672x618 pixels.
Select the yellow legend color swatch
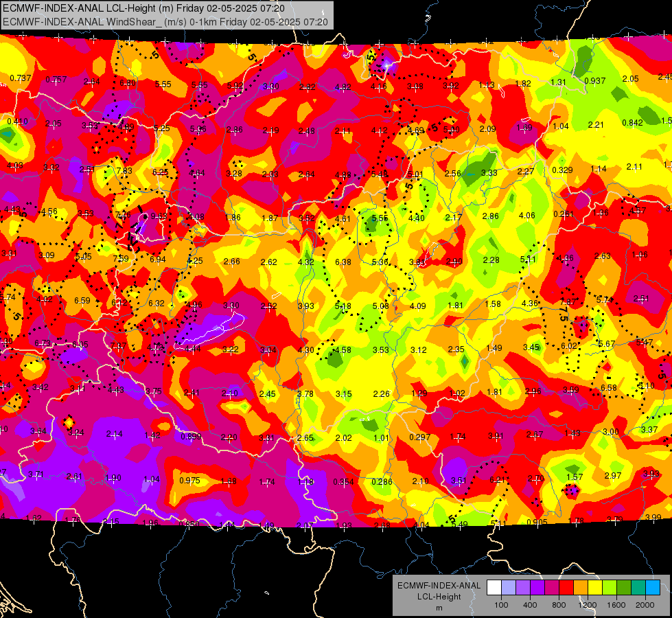[595, 588]
